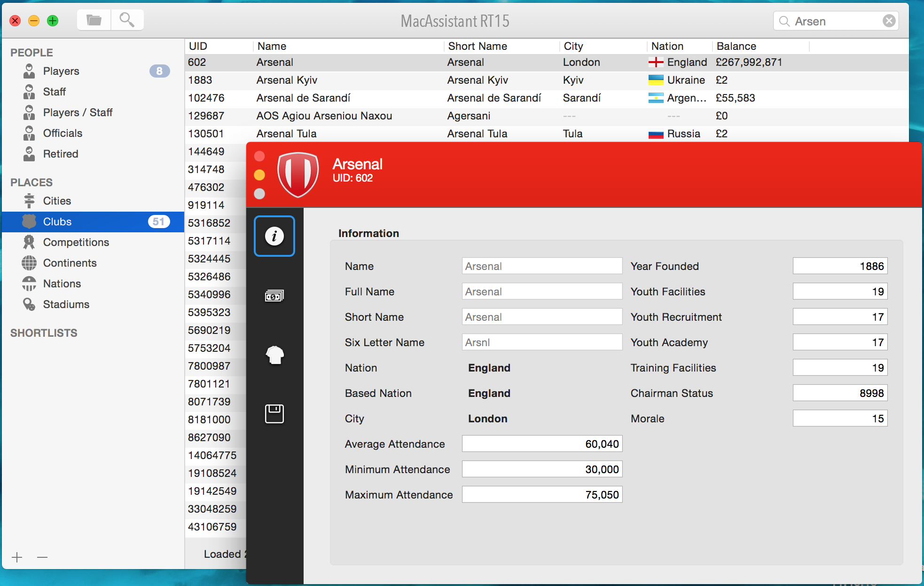Click the Cities signpost icon
This screenshot has width=924, height=586.
pyautogui.click(x=29, y=201)
